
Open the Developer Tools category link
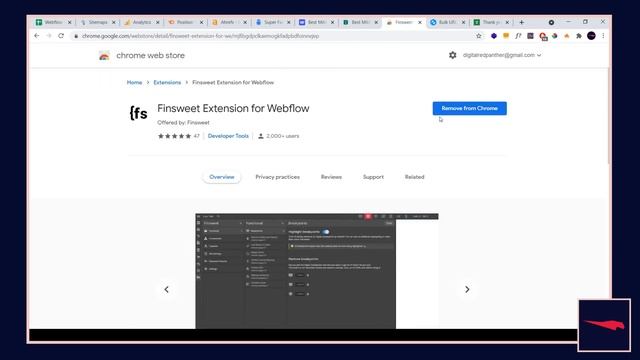point(228,136)
